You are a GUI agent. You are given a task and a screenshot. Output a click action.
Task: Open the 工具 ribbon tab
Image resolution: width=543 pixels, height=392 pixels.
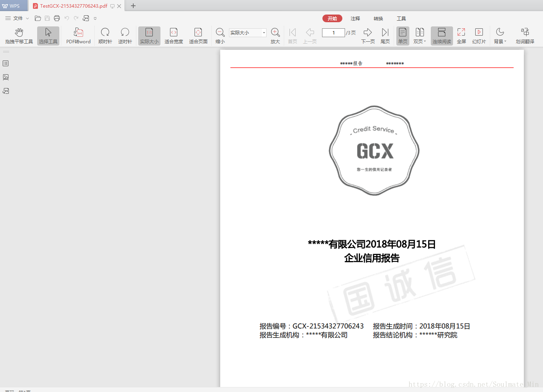click(x=401, y=18)
